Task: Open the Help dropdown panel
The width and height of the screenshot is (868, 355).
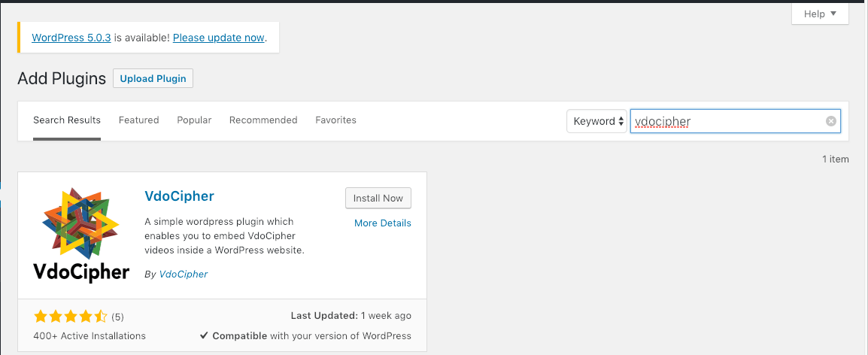Action: (820, 14)
